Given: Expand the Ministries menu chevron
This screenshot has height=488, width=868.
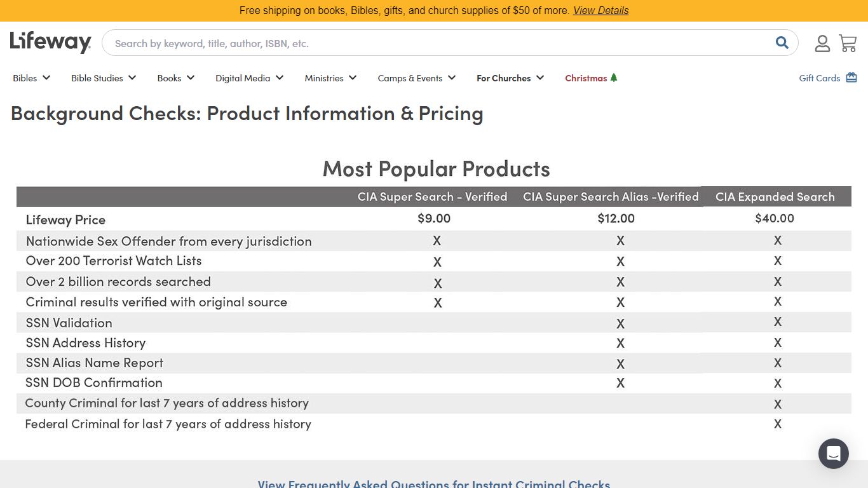Looking at the screenshot, I should click(x=353, y=78).
